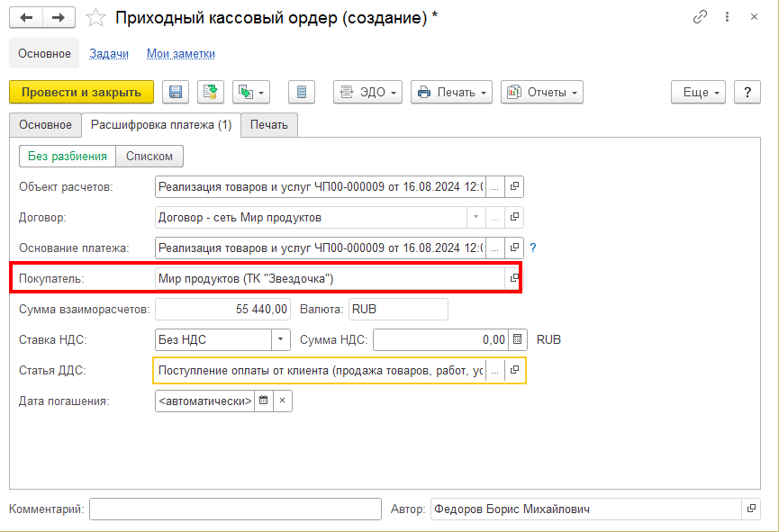The height and width of the screenshot is (532, 779).
Task: Switch to the Основное document tab
Action: [x=45, y=125]
